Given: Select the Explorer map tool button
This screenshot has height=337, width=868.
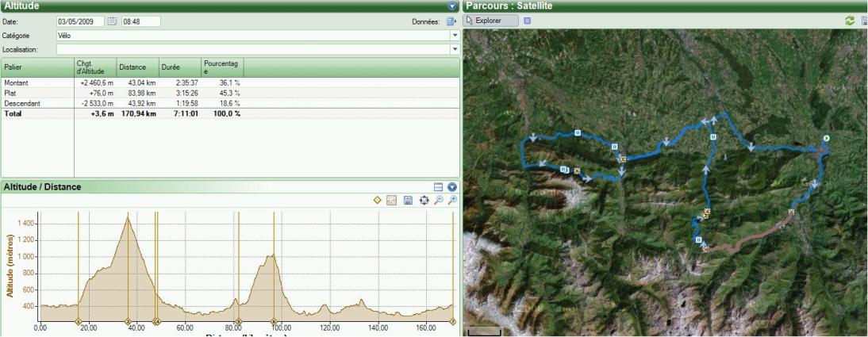Looking at the screenshot, I should click(x=490, y=21).
